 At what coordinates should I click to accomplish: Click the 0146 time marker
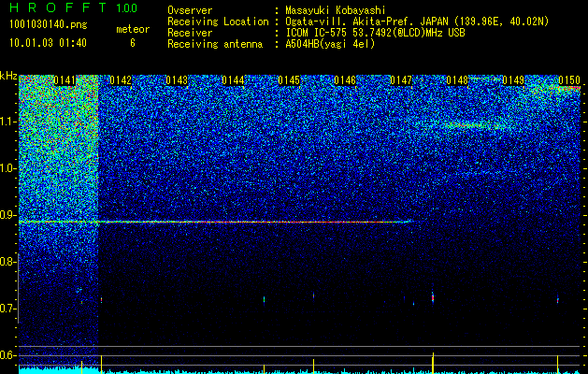345,80
